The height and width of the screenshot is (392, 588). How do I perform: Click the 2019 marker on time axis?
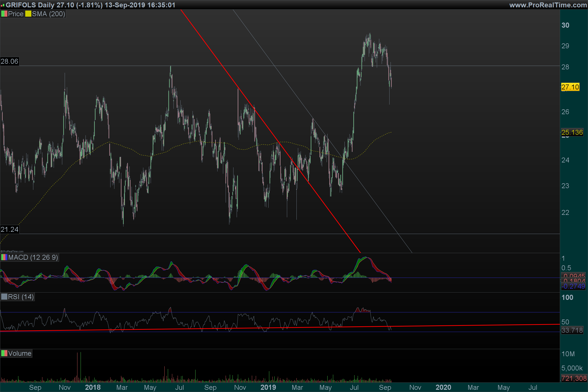point(268,387)
